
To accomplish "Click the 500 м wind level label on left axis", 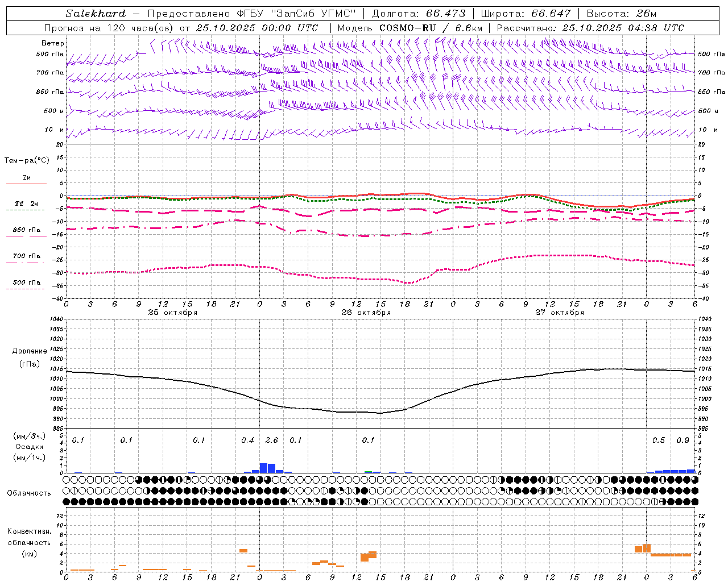I will tap(55, 111).
